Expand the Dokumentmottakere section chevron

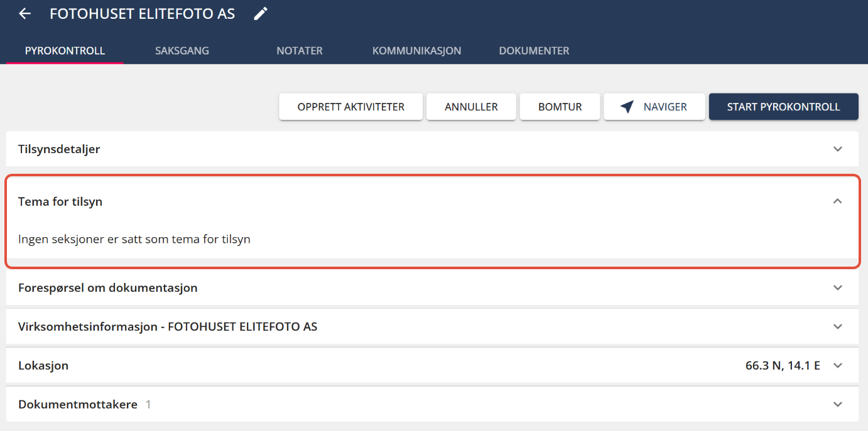[x=837, y=405]
